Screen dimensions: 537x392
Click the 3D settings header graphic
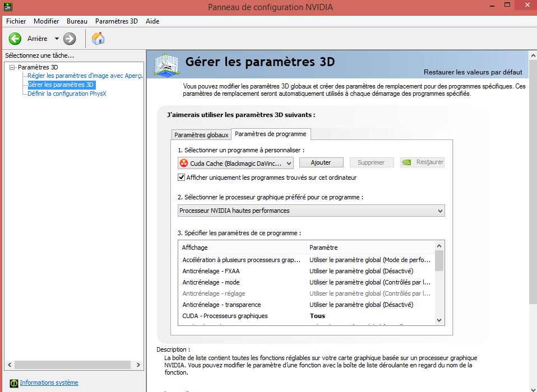(x=166, y=64)
